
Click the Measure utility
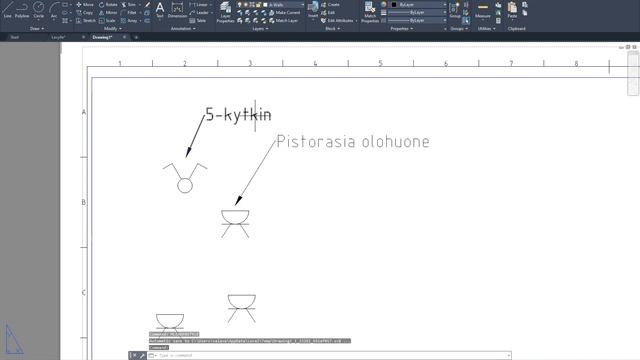[483, 10]
